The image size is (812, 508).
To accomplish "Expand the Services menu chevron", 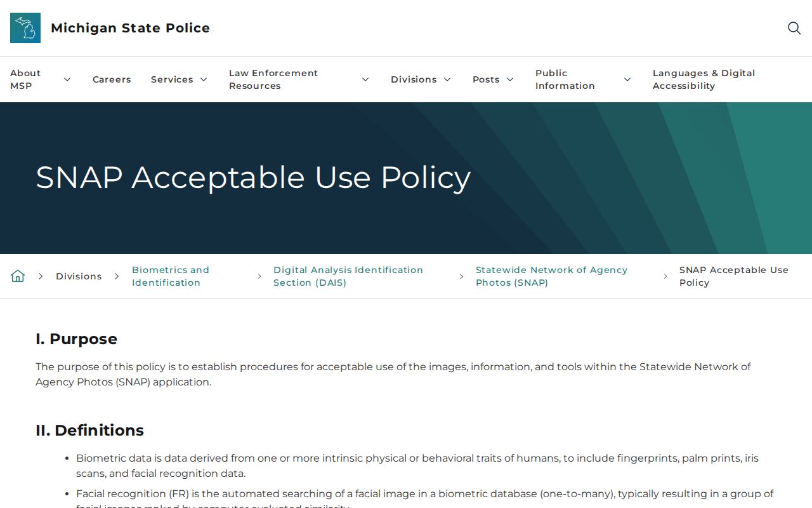I will point(204,79).
